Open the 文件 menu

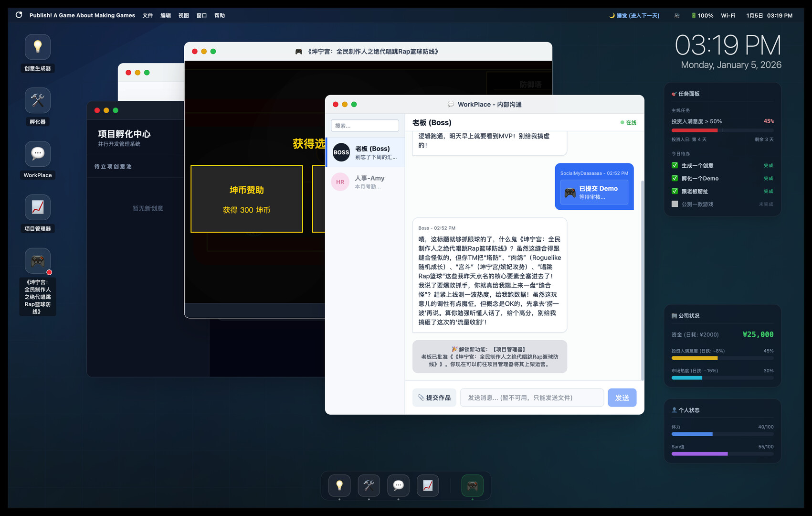coord(148,15)
